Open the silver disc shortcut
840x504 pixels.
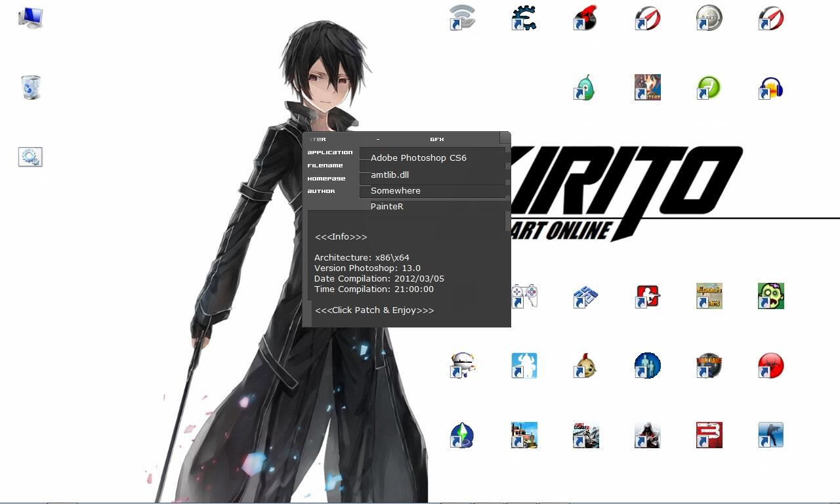709,18
